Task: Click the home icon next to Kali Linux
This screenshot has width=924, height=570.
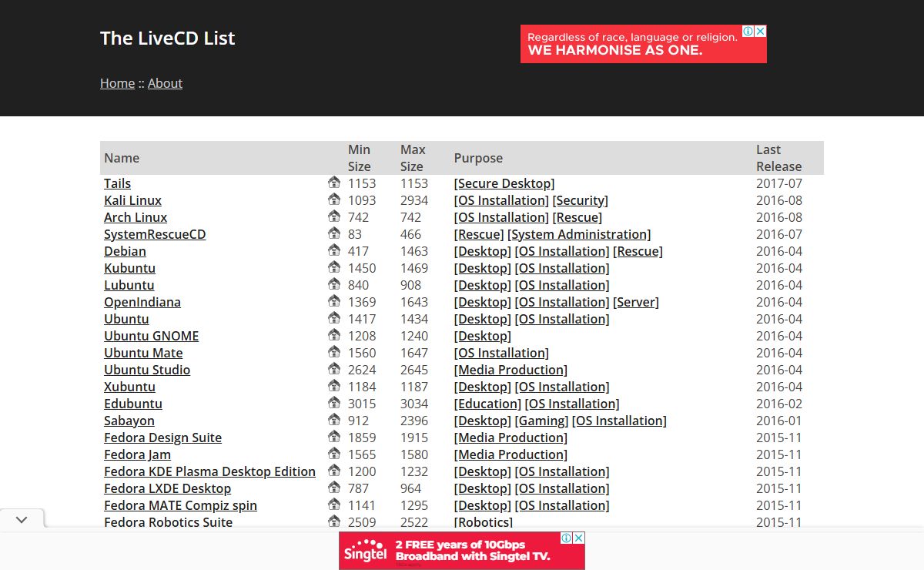Action: coord(334,199)
